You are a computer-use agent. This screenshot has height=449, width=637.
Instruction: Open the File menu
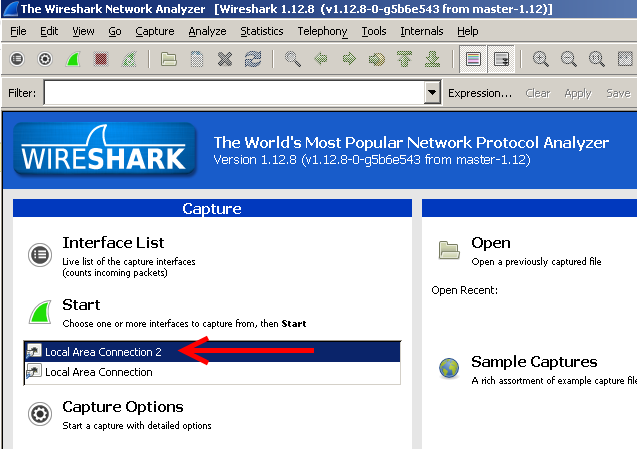18,31
